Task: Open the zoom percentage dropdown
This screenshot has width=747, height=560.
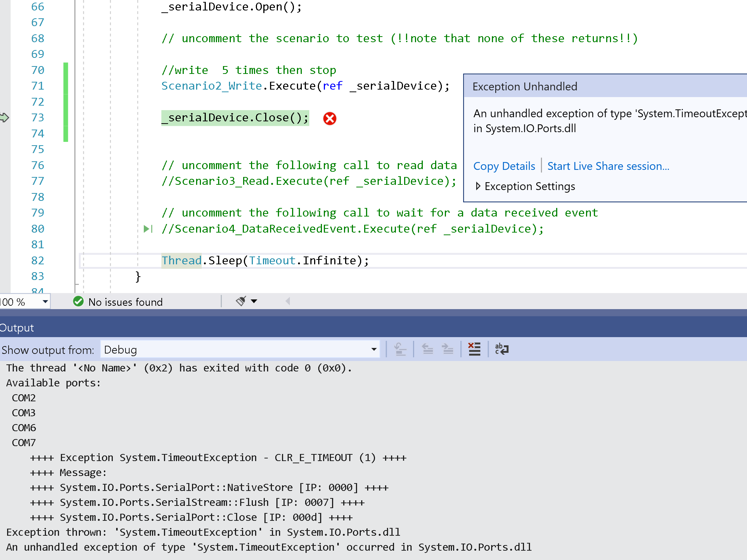Action: (x=44, y=301)
